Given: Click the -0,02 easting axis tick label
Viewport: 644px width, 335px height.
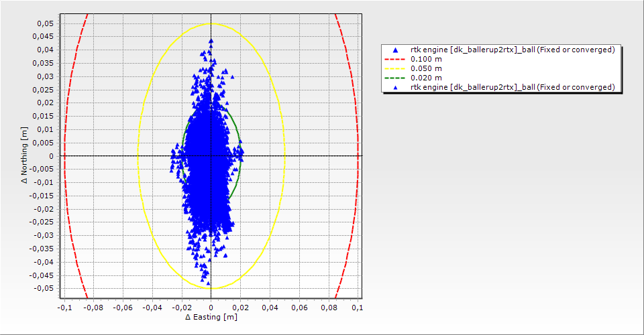Looking at the screenshot, I should point(182,308).
